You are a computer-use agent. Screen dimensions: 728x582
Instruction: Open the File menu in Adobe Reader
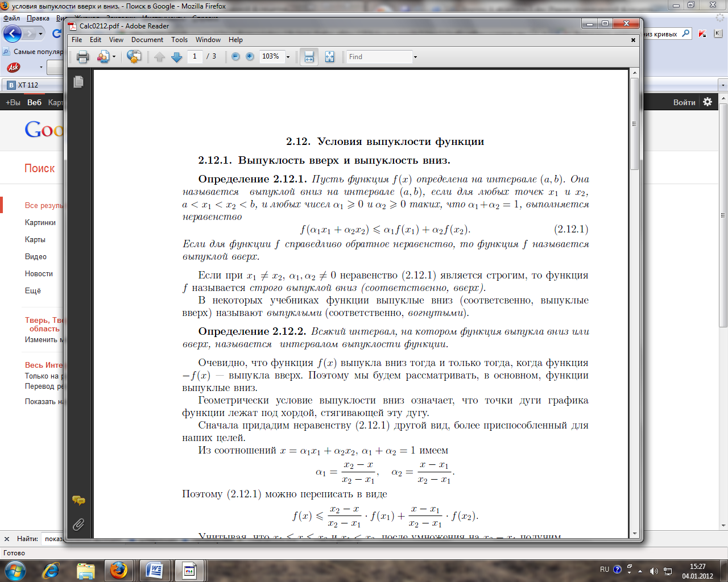click(77, 40)
